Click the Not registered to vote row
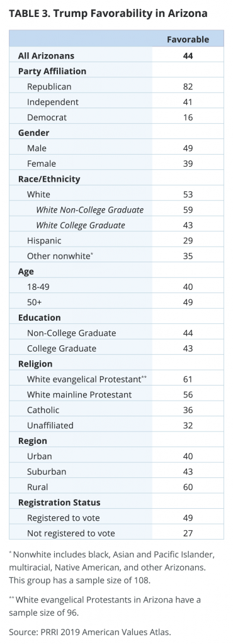 (x=116, y=533)
